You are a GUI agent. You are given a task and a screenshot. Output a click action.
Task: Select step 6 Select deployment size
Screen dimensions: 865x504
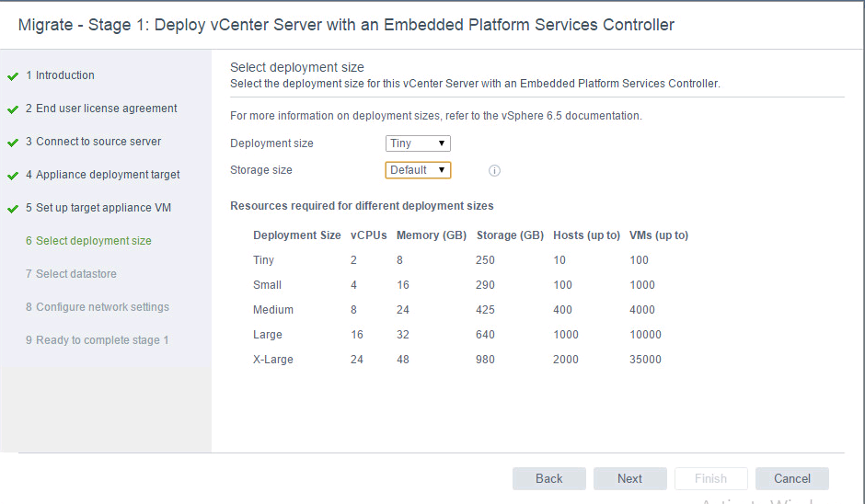88,240
